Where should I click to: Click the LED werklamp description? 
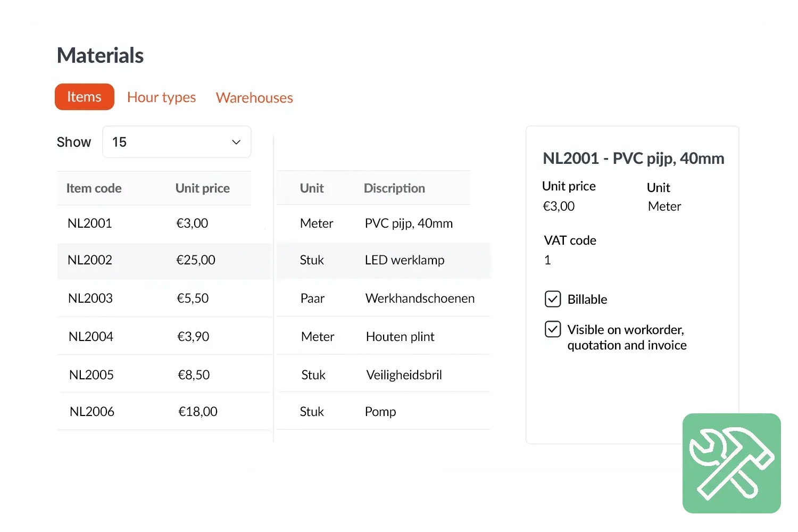point(404,260)
